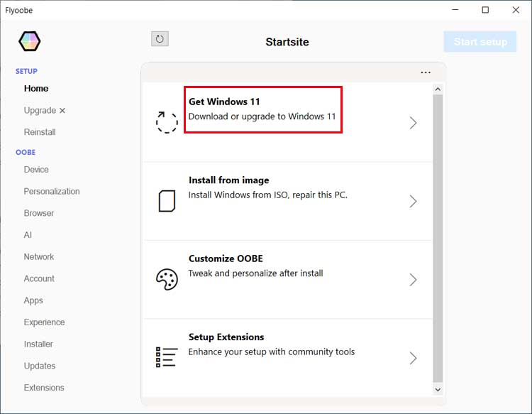Open the AI section in the sidebar
532x414 pixels.
tap(28, 235)
